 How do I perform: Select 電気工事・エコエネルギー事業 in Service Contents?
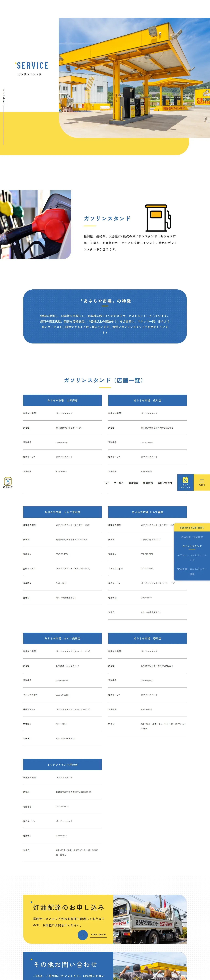point(192,571)
